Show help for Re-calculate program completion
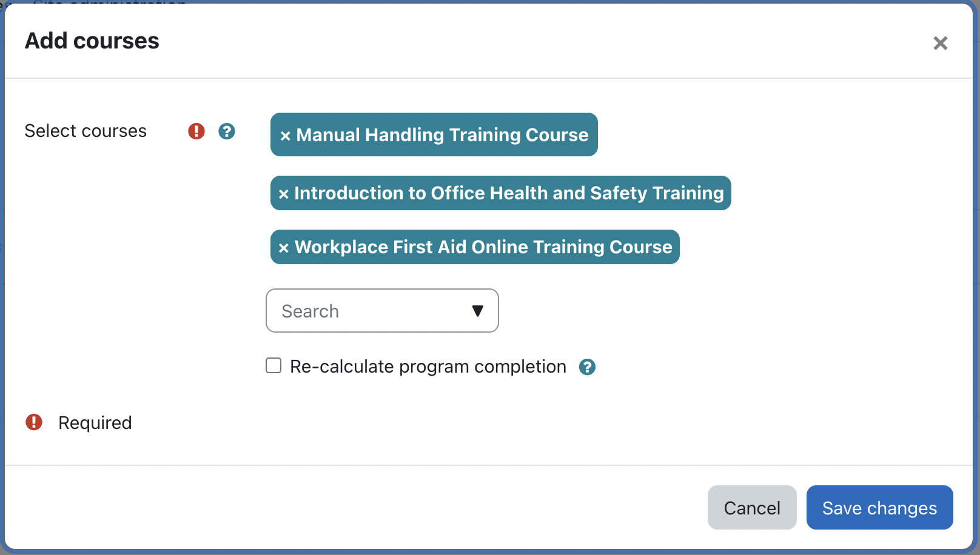The image size is (980, 555). click(x=587, y=367)
